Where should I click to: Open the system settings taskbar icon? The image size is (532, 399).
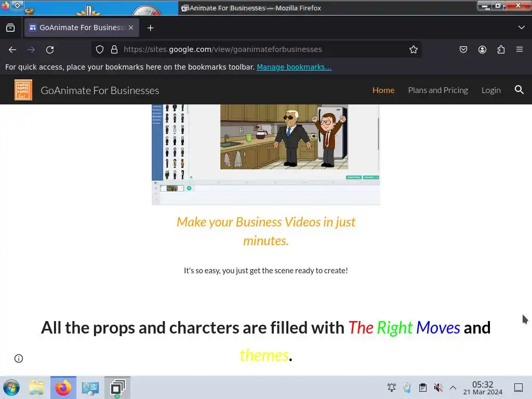coord(90,388)
